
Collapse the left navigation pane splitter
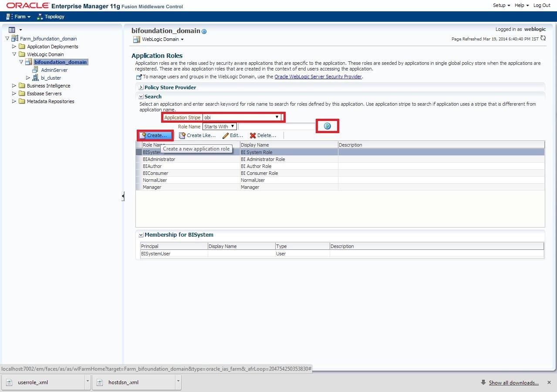[x=123, y=196]
